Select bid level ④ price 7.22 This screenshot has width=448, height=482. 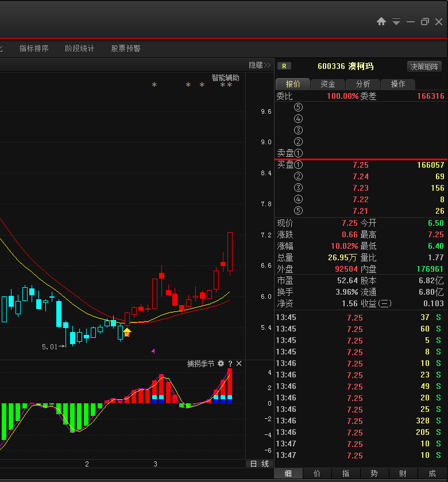(361, 199)
